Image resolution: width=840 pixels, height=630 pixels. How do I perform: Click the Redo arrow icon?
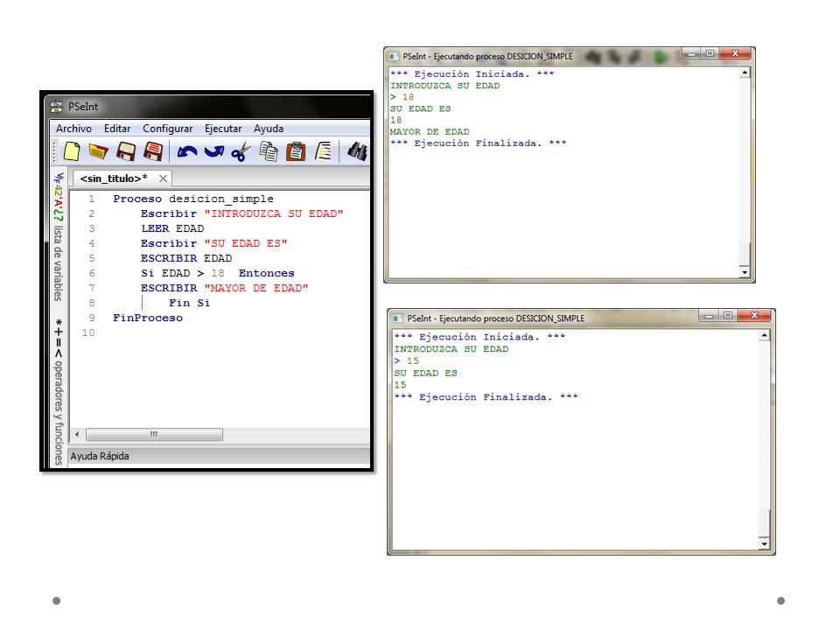tap(214, 152)
